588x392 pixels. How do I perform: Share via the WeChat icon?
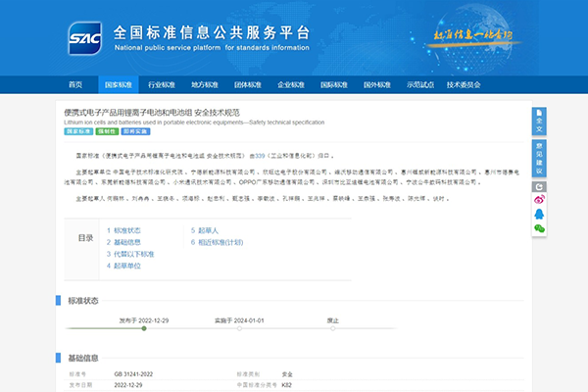pos(538,227)
